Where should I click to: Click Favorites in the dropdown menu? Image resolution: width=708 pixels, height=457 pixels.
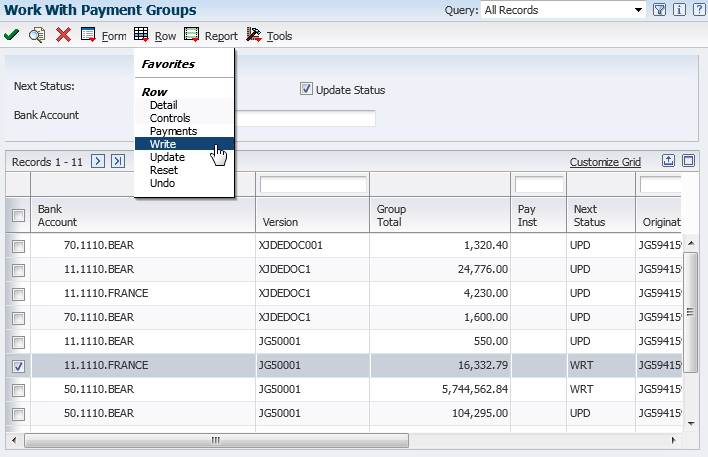point(168,64)
